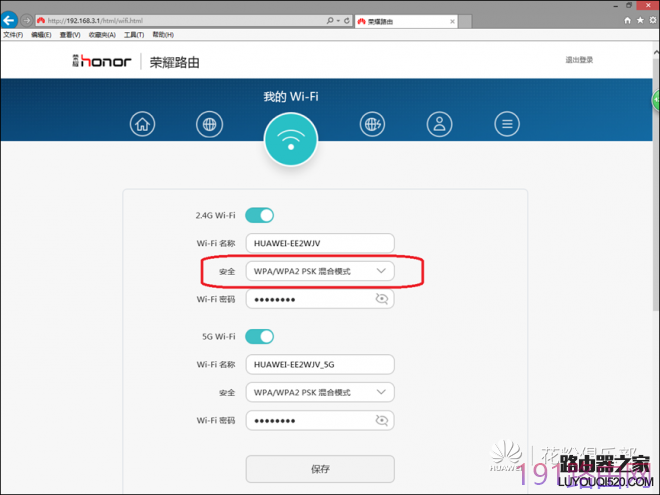
Task: Click the large Wi-Fi icon in the navigation
Action: (x=290, y=140)
